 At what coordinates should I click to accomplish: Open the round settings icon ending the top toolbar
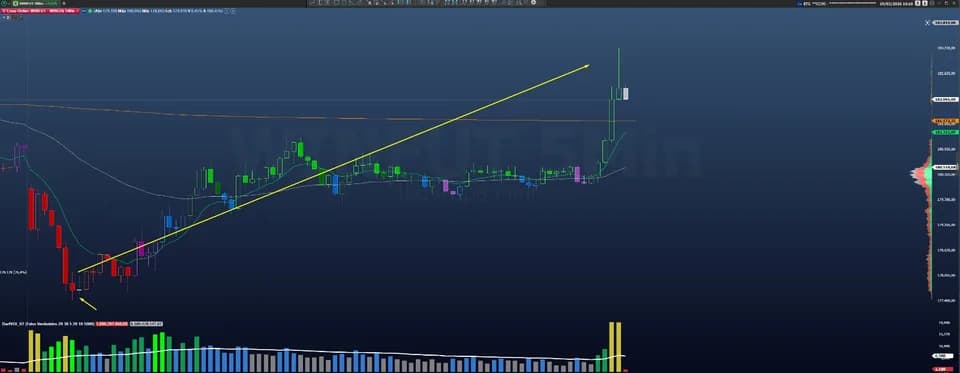coord(533,3)
